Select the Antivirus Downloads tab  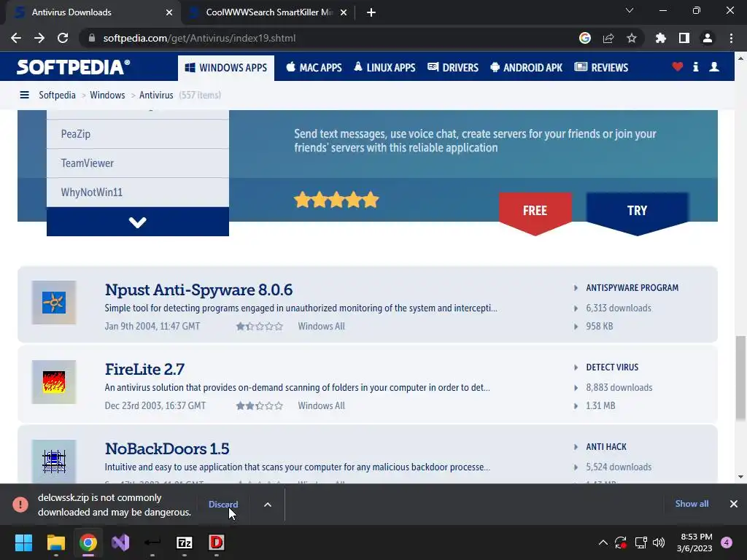point(93,12)
